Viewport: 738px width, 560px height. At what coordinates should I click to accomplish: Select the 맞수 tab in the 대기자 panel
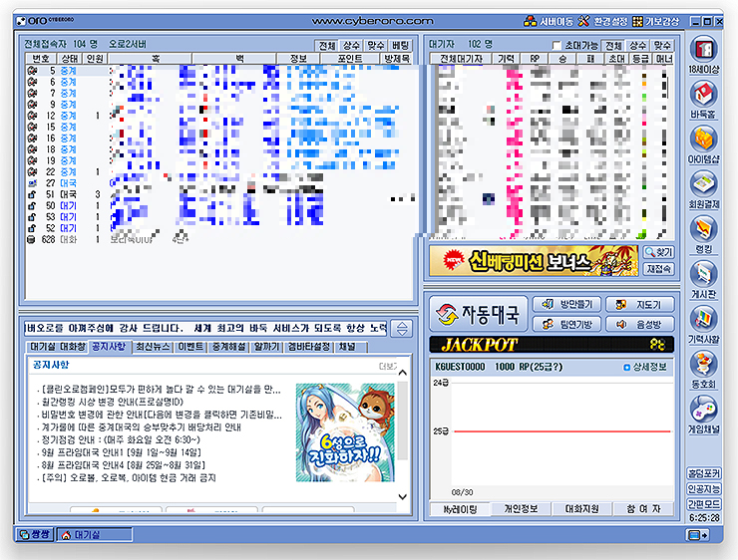coord(662,46)
